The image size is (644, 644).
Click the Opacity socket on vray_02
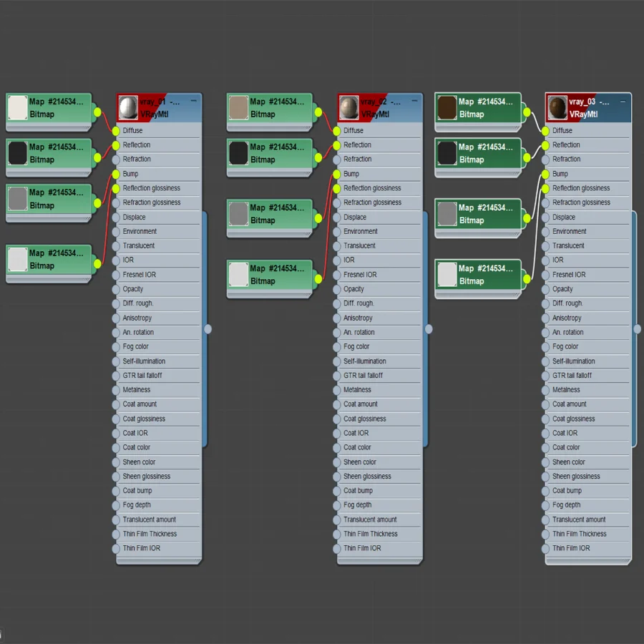(x=337, y=290)
